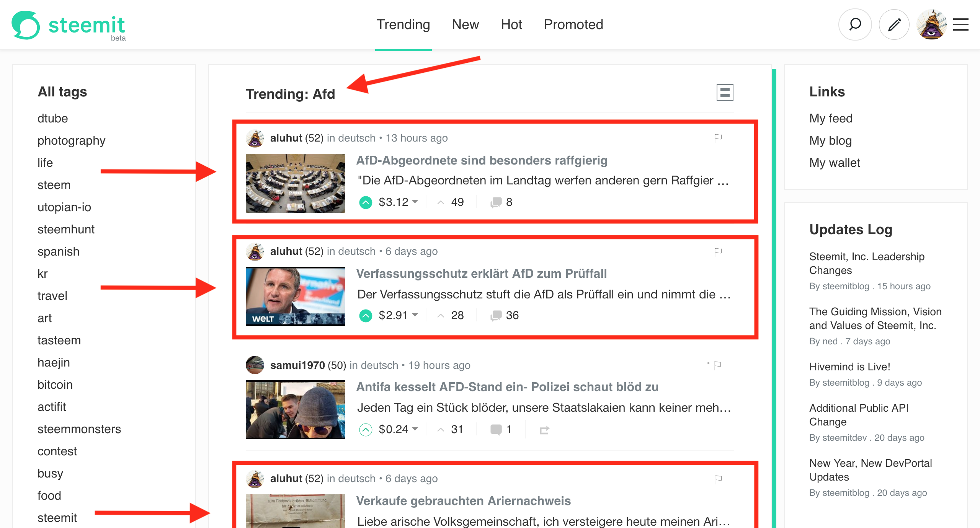
Task: Open the Antifa post thumbnail
Action: click(x=296, y=409)
